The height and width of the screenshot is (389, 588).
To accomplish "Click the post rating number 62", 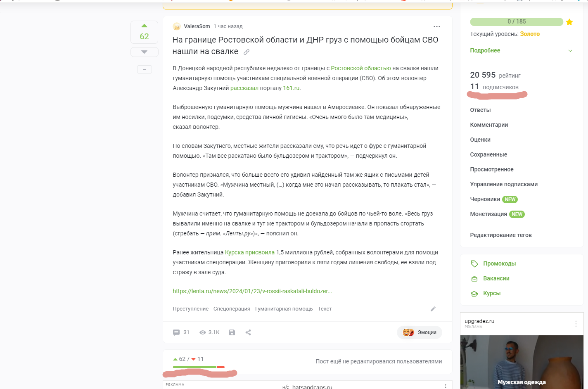I will coord(144,36).
